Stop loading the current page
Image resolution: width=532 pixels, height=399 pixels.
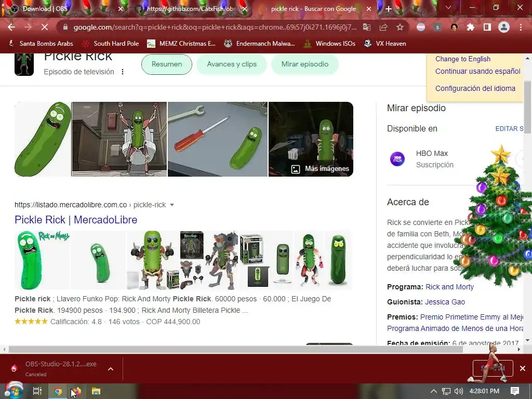45,27
